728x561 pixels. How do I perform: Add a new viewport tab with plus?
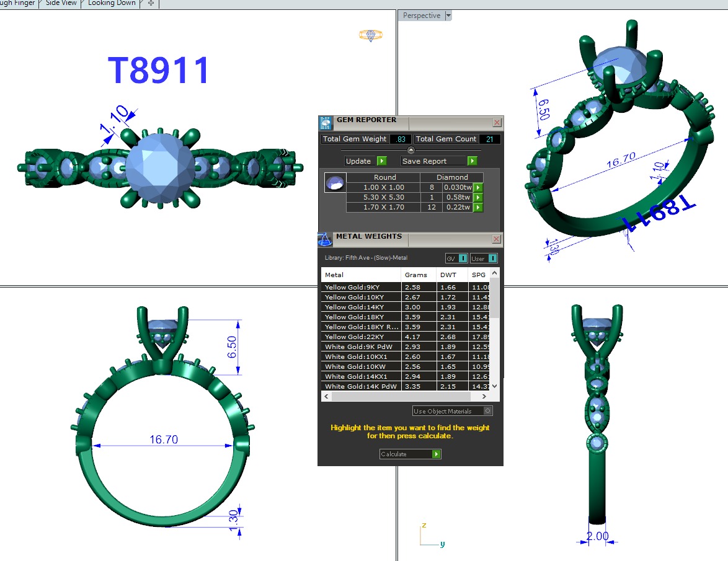(151, 3)
